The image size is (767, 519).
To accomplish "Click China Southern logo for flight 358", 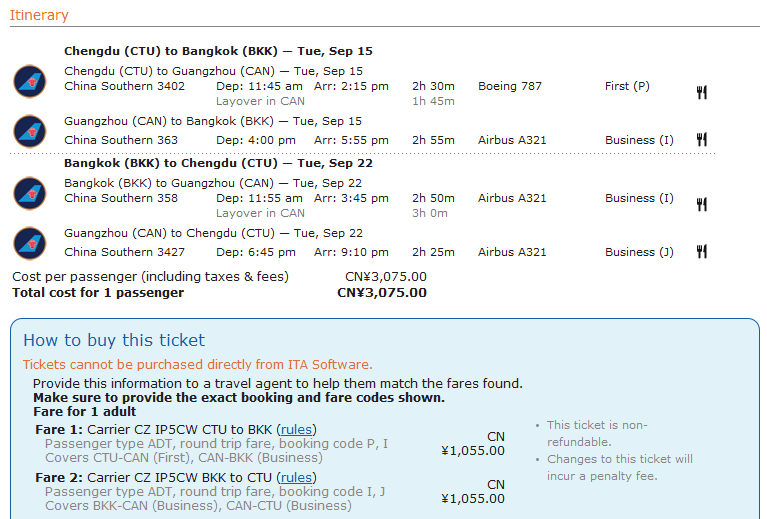I will pyautogui.click(x=30, y=192).
